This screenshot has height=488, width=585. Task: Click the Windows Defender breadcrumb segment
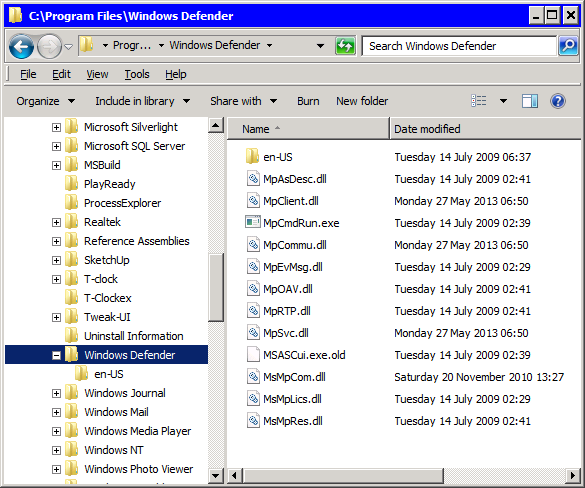coord(215,45)
